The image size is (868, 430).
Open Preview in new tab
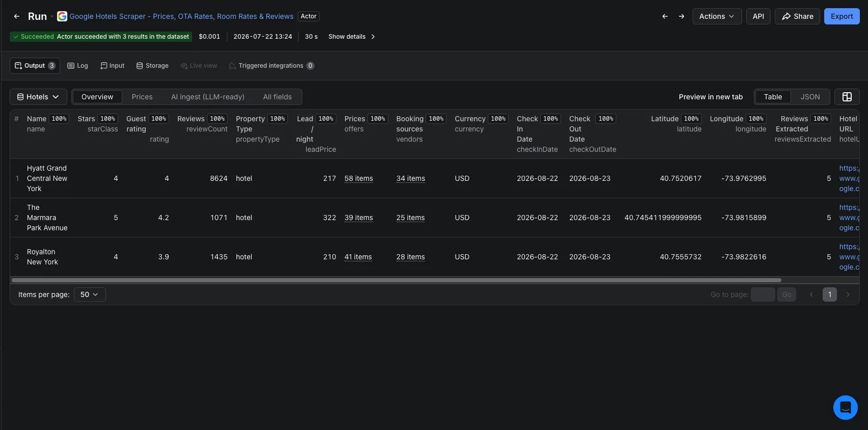tap(711, 97)
